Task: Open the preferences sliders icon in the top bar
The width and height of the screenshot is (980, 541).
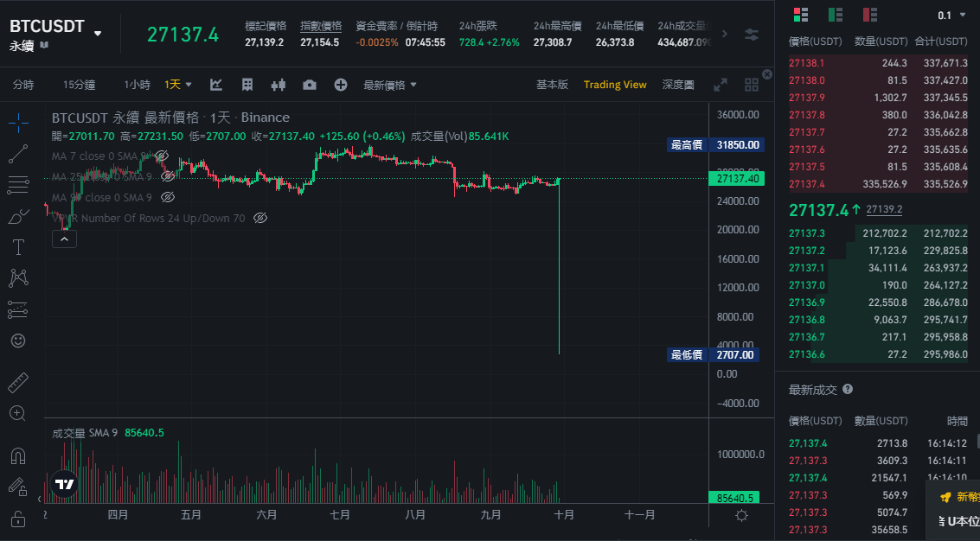Action: (x=752, y=35)
